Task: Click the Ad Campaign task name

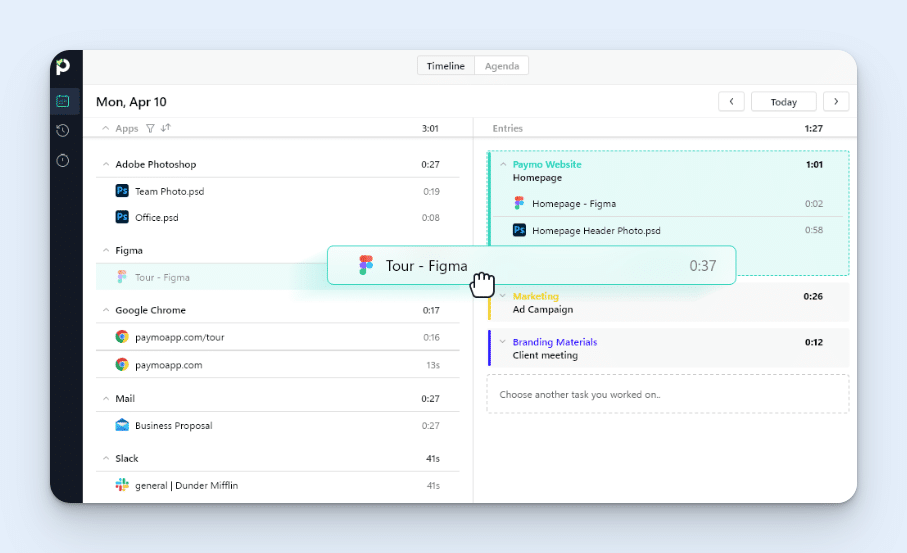Action: point(543,309)
